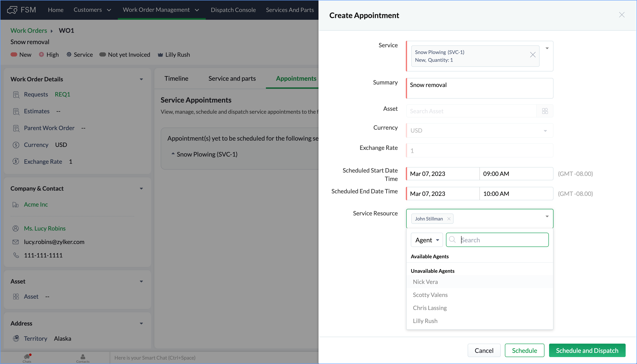Image resolution: width=637 pixels, height=364 pixels.
Task: Click the agent Search field
Action: [497, 240]
